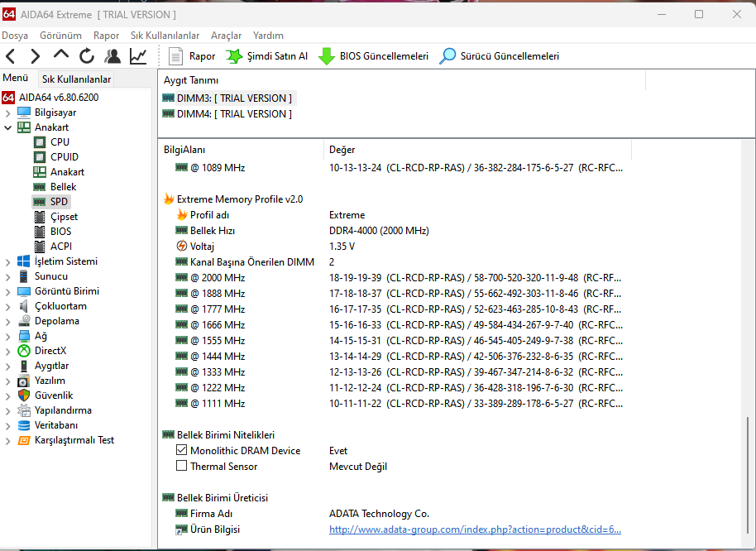Expand the Bilgisayar tree node
The width and height of the screenshot is (756, 551).
(7, 113)
